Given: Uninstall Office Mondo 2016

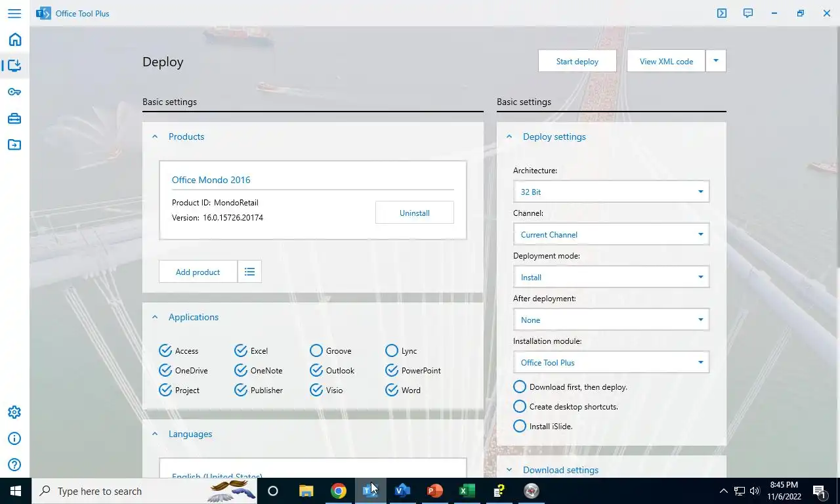Looking at the screenshot, I should click(x=415, y=213).
